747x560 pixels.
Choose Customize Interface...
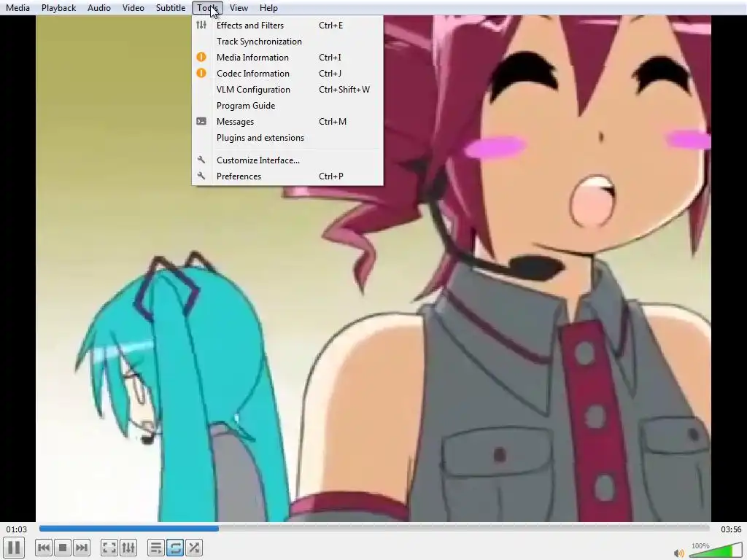pyautogui.click(x=287, y=160)
